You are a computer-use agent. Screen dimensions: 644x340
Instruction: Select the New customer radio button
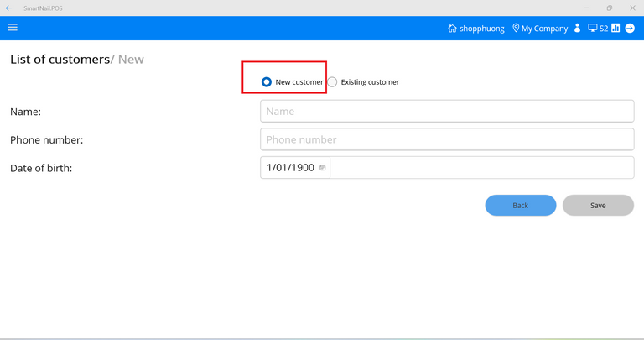[x=267, y=82]
